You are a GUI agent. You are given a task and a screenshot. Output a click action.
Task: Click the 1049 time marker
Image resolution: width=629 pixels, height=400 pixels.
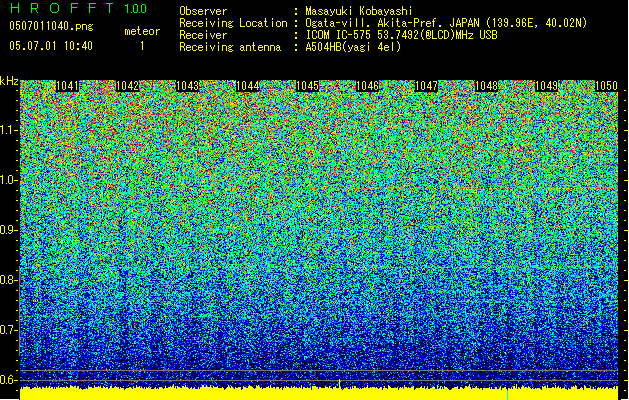[x=546, y=86]
